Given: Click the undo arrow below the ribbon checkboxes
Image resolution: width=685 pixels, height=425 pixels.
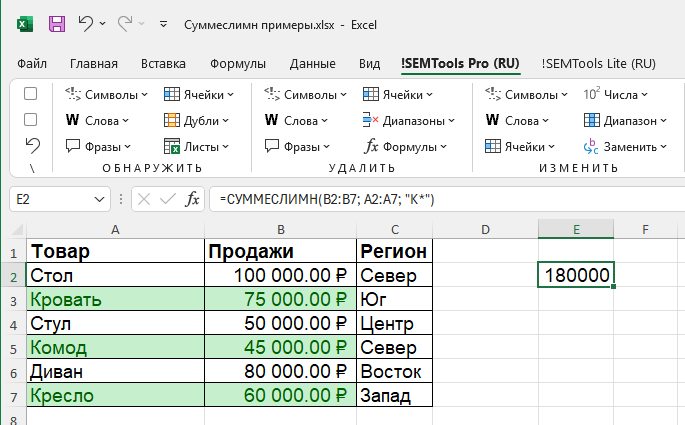Looking at the screenshot, I should pyautogui.click(x=32, y=146).
